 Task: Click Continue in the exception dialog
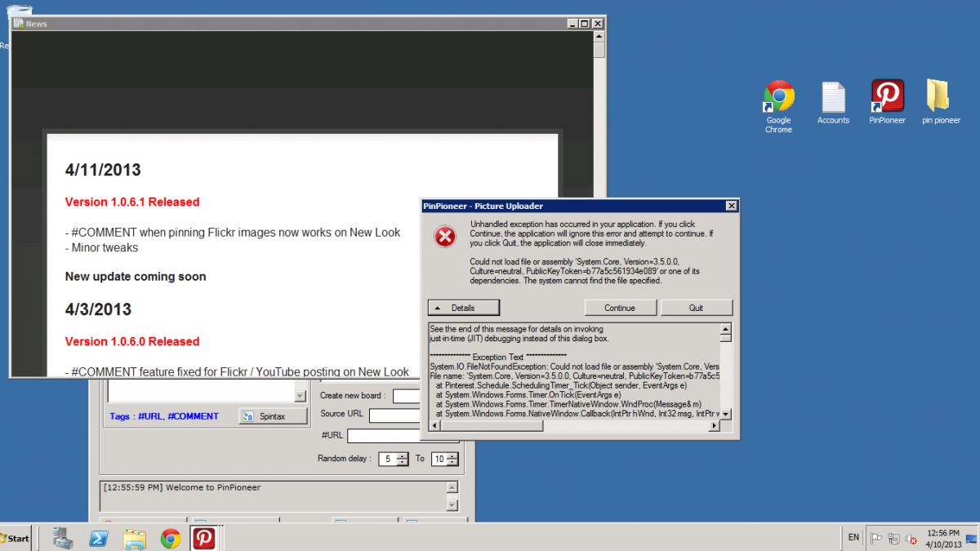[x=620, y=308]
